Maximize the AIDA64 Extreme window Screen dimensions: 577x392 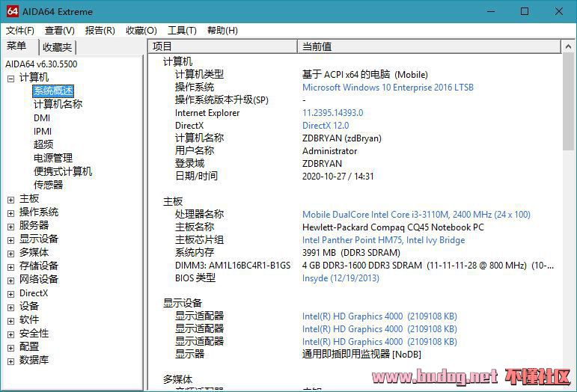coord(525,11)
